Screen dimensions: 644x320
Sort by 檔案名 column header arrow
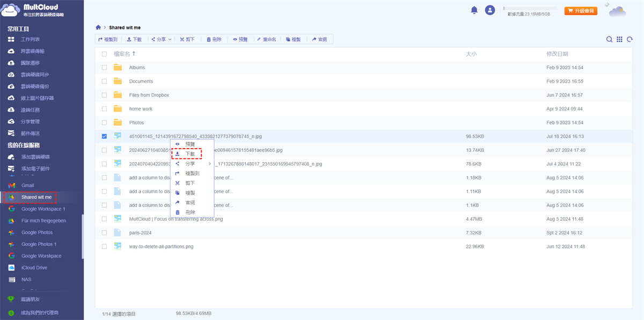134,54
